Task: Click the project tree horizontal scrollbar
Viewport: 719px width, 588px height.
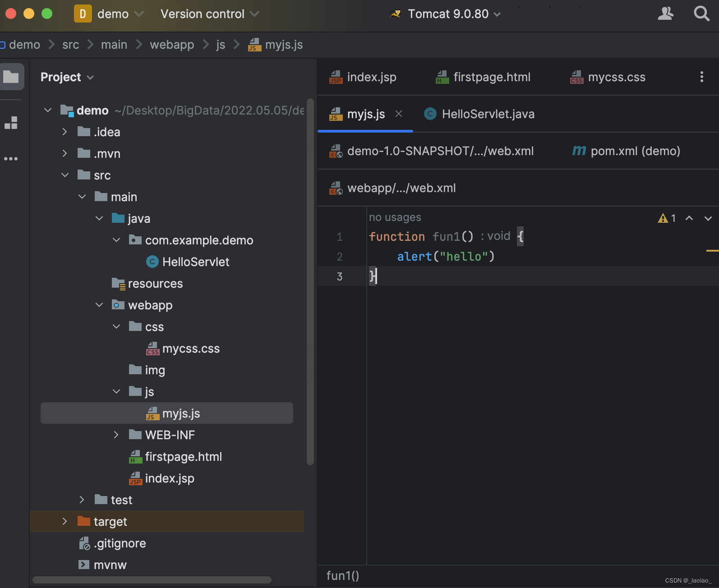Action: (x=152, y=580)
